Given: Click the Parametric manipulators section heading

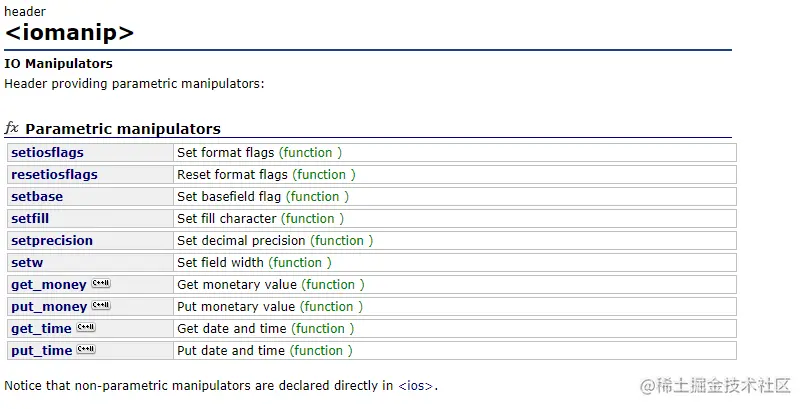Looking at the screenshot, I should pyautogui.click(x=123, y=129).
